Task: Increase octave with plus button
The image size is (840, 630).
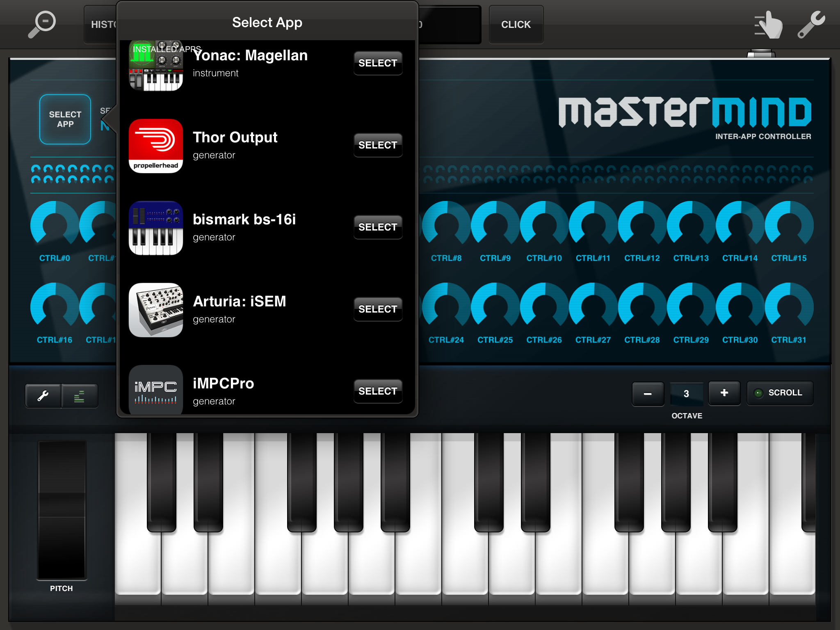Action: [x=724, y=393]
